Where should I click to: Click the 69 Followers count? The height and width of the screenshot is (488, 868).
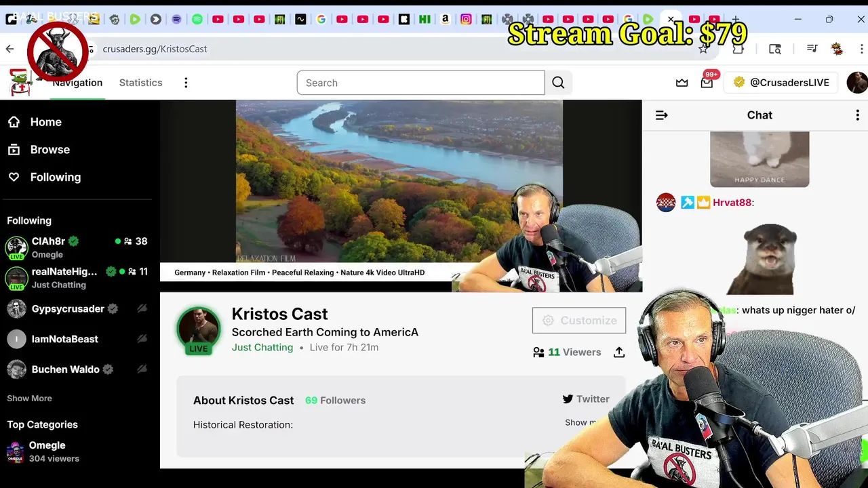pyautogui.click(x=335, y=401)
